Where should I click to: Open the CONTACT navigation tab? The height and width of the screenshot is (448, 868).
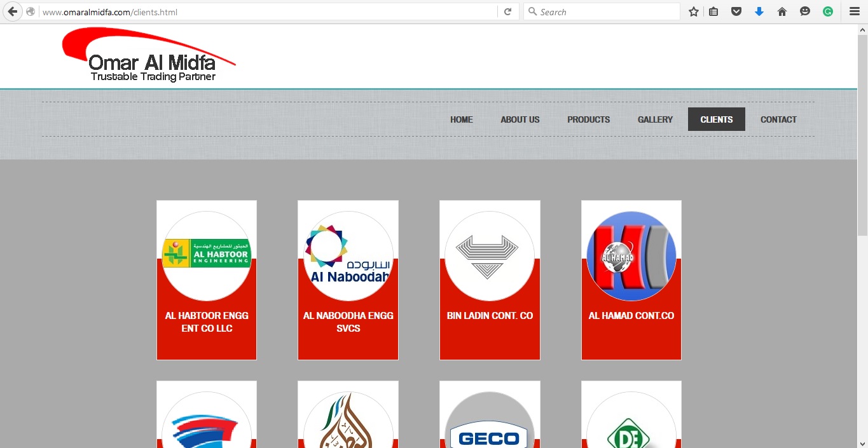pyautogui.click(x=778, y=119)
